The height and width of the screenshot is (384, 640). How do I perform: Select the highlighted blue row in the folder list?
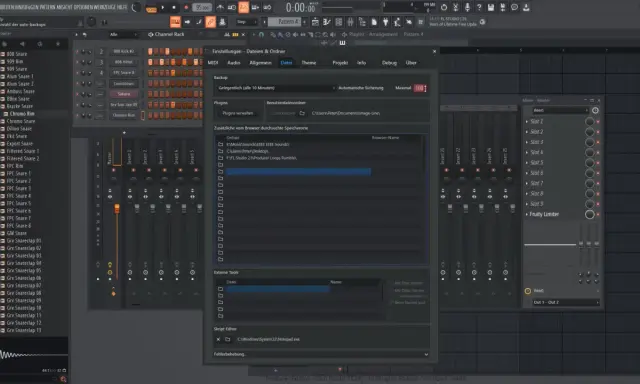tap(298, 172)
